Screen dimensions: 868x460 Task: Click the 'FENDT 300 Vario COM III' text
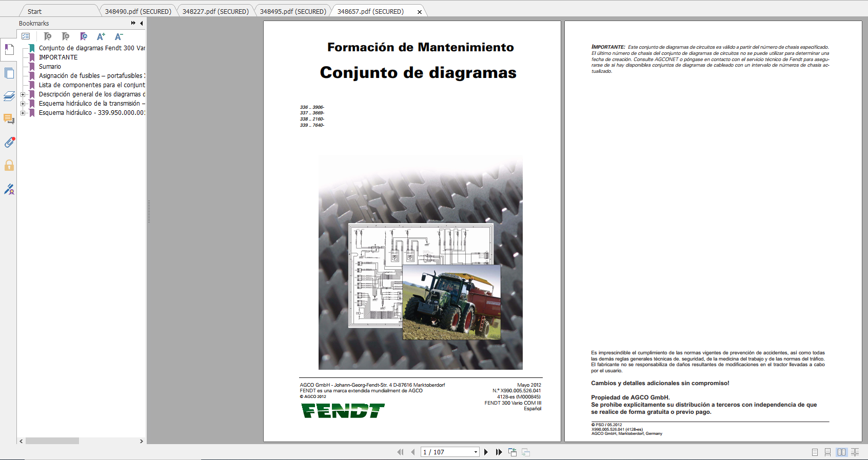coord(512,403)
